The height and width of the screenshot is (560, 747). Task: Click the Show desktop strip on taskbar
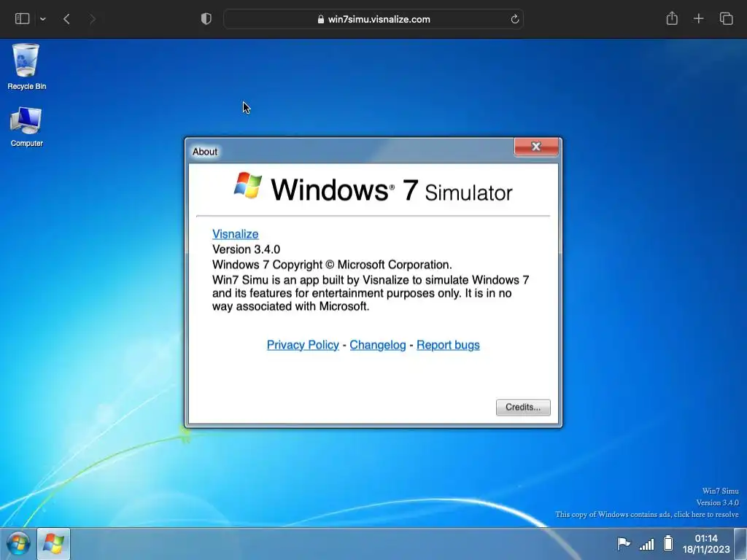pyautogui.click(x=740, y=544)
